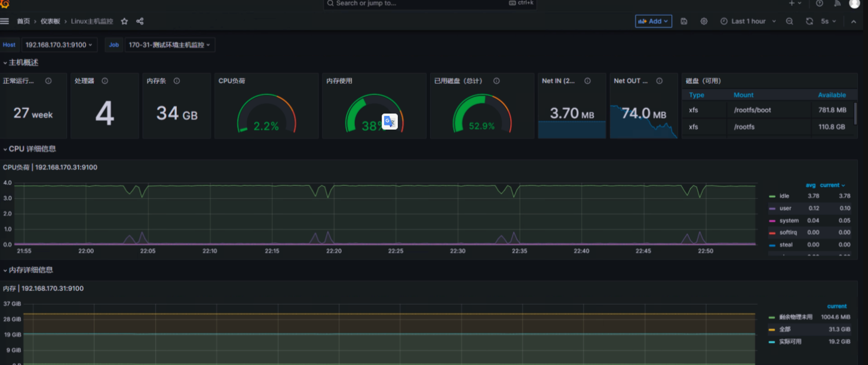Zoom out the time range

point(789,21)
